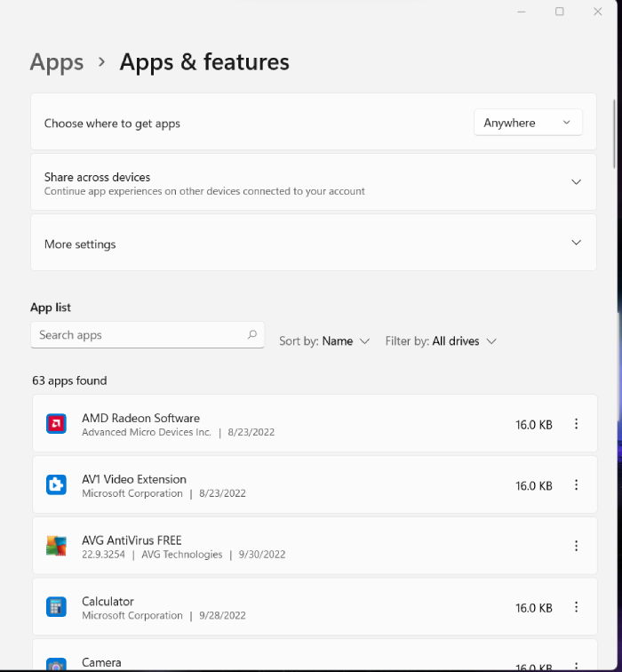Click the Camera app name
The image size is (622, 672).
click(x=101, y=662)
